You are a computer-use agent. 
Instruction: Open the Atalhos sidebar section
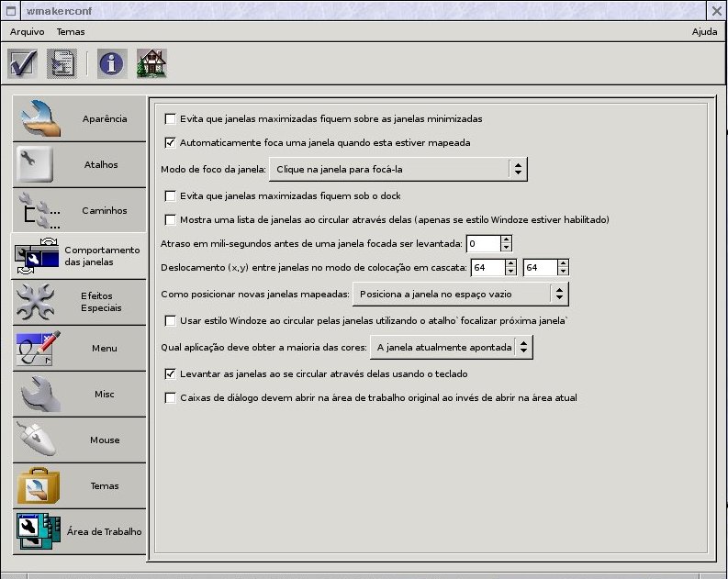(79, 164)
